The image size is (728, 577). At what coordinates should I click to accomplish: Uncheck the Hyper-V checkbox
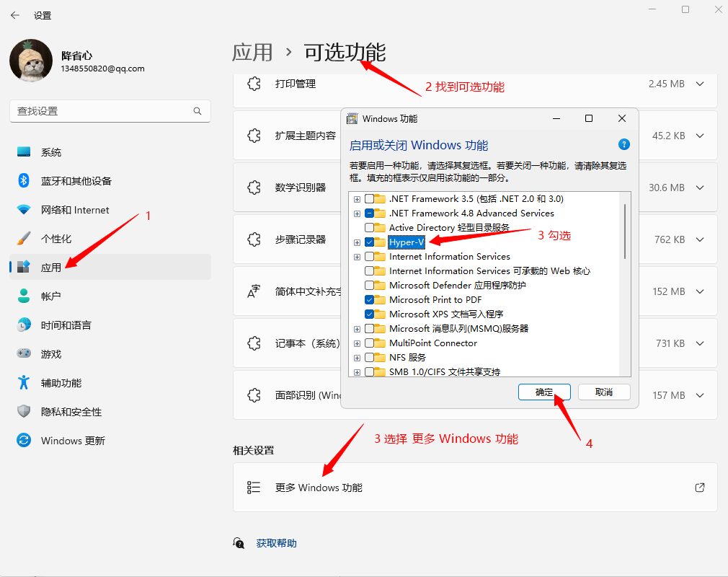click(x=368, y=242)
